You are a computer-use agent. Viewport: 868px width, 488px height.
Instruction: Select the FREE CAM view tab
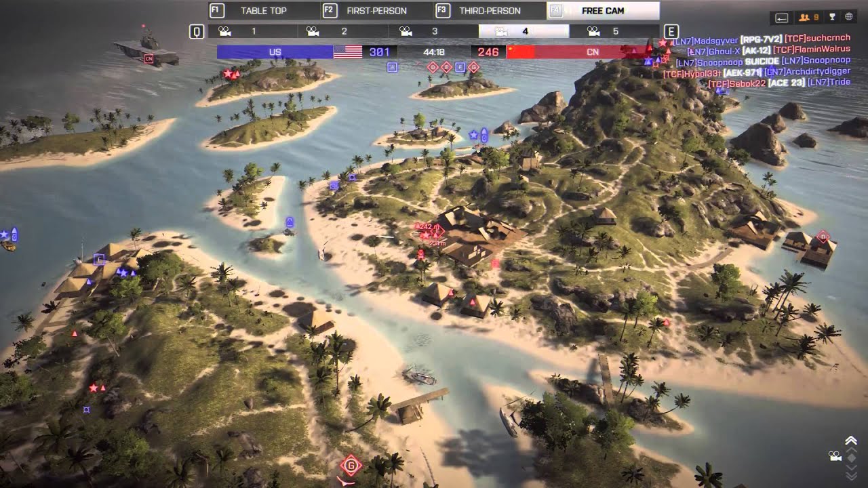coord(603,11)
